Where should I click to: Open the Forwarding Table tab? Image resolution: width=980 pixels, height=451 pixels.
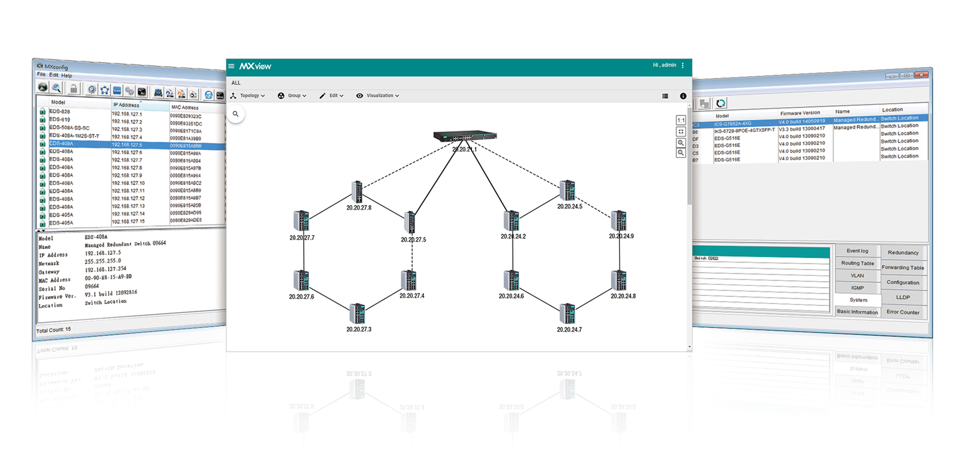coord(903,268)
